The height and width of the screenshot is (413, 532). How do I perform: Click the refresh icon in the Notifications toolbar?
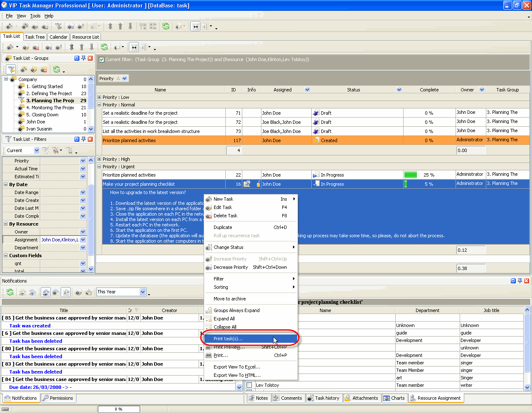(10, 292)
